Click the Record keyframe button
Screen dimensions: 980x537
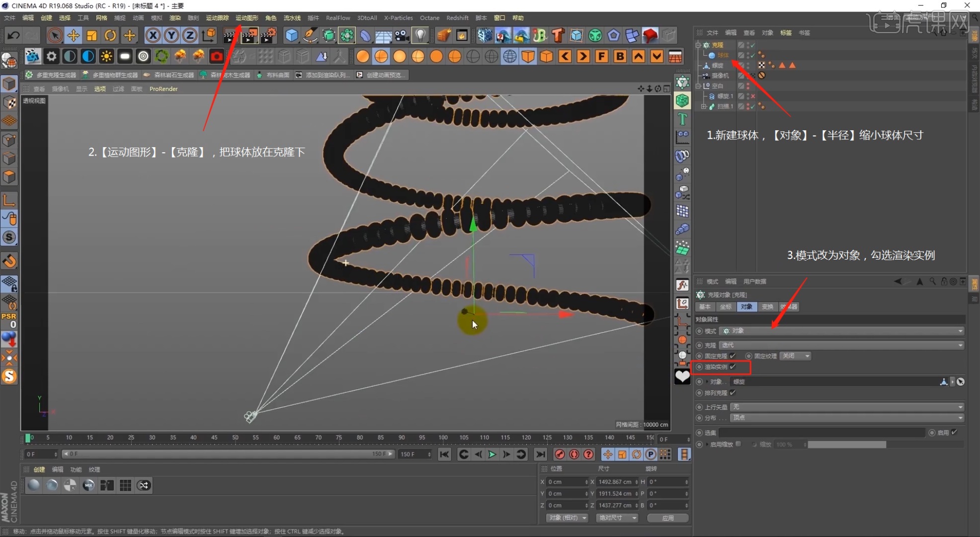(560, 454)
